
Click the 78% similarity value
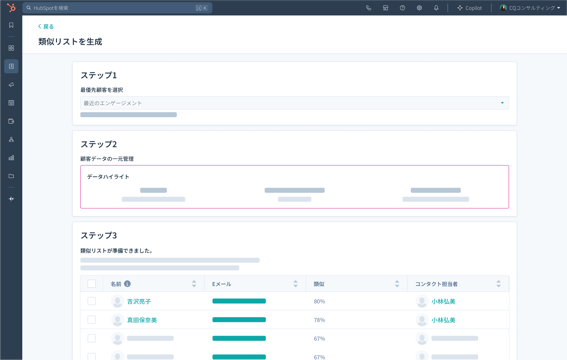[x=319, y=320]
